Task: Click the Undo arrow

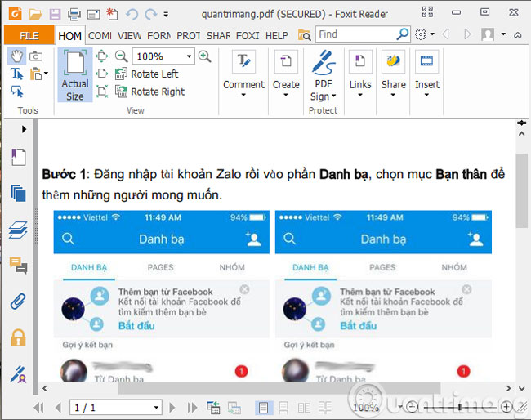Action: coord(132,14)
